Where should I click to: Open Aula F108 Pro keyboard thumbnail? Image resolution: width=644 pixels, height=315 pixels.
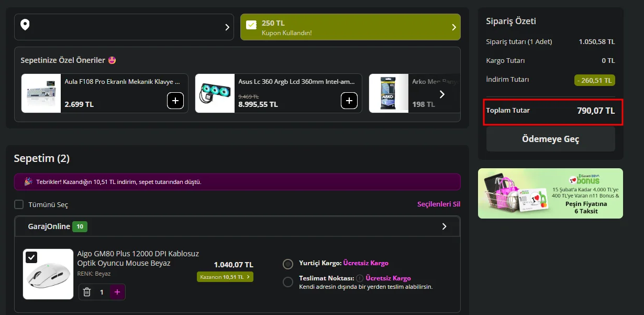click(42, 93)
